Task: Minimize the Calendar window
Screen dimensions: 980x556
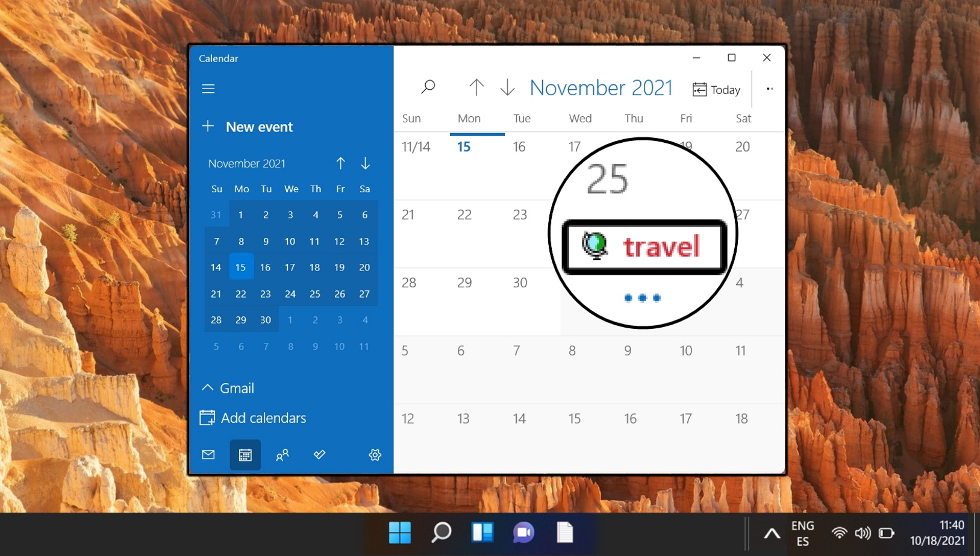Action: tap(696, 58)
